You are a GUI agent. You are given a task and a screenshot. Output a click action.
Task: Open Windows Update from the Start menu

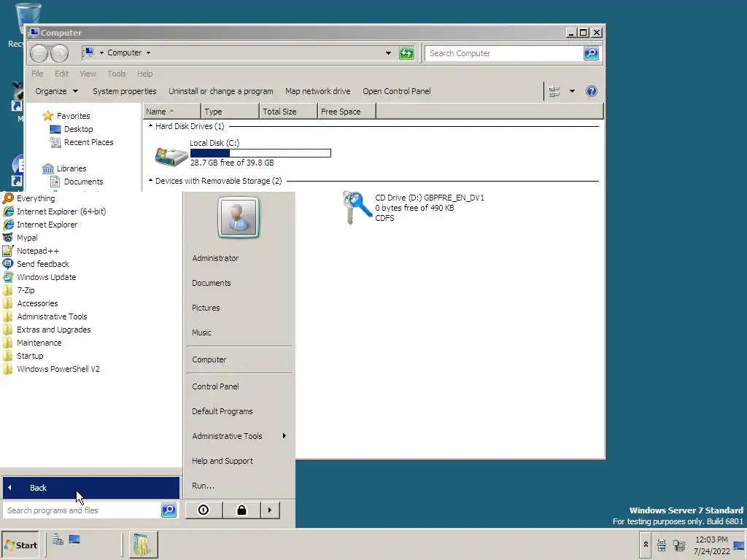pos(39,277)
